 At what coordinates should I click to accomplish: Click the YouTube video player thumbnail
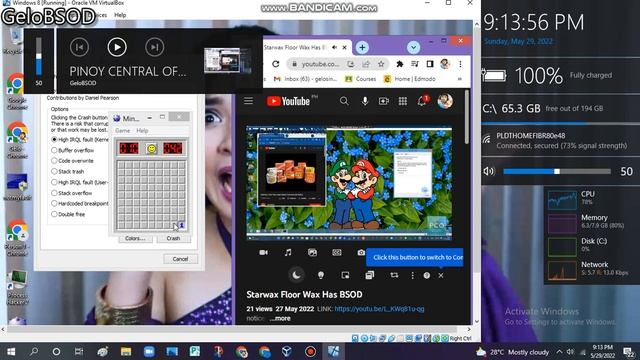click(x=349, y=182)
